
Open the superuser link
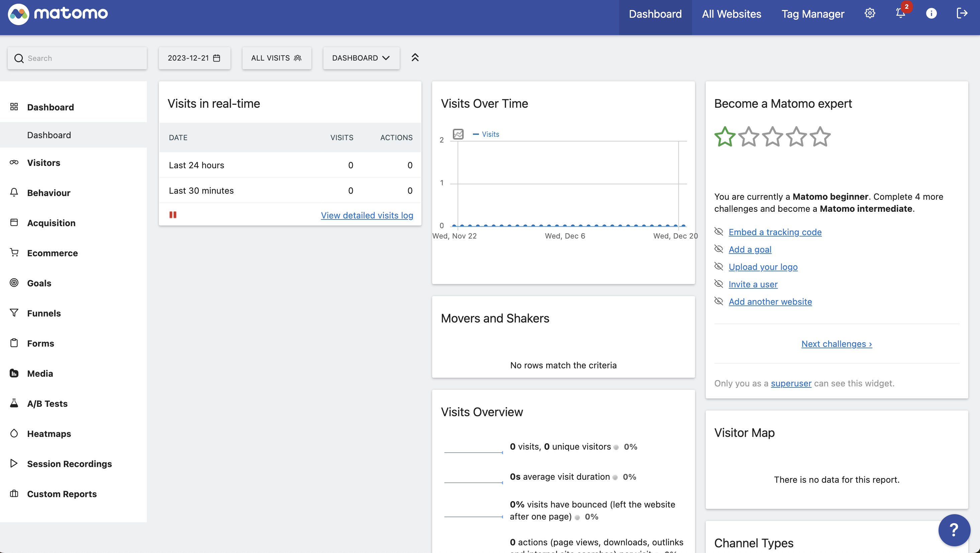pos(791,383)
